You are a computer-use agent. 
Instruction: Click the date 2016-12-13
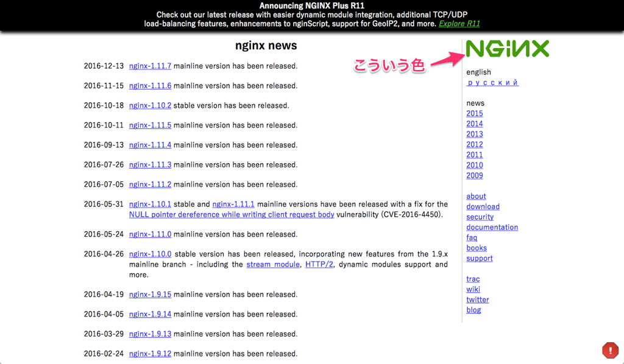(x=104, y=66)
